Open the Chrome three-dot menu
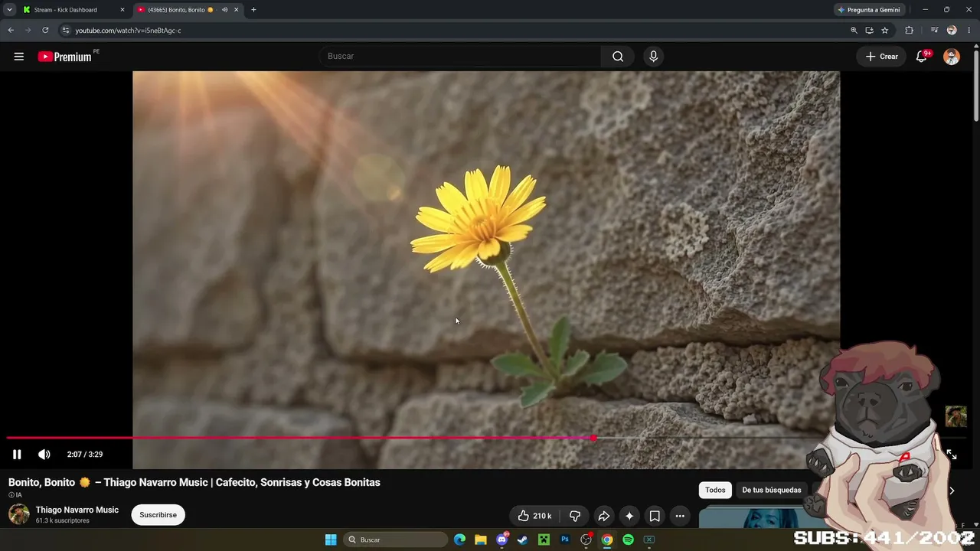This screenshot has width=980, height=551. pos(969,31)
